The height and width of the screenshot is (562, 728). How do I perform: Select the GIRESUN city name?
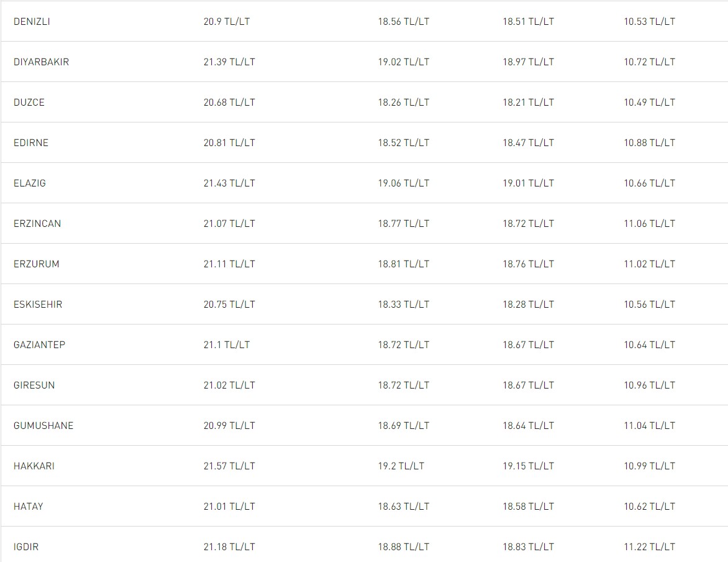click(x=34, y=385)
